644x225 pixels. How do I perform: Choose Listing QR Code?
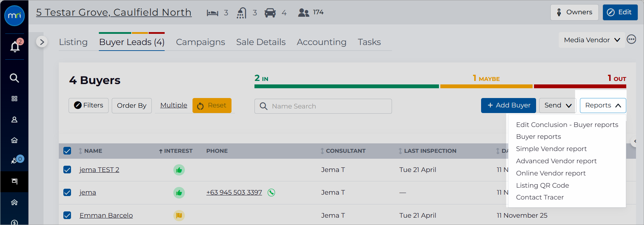tap(542, 186)
